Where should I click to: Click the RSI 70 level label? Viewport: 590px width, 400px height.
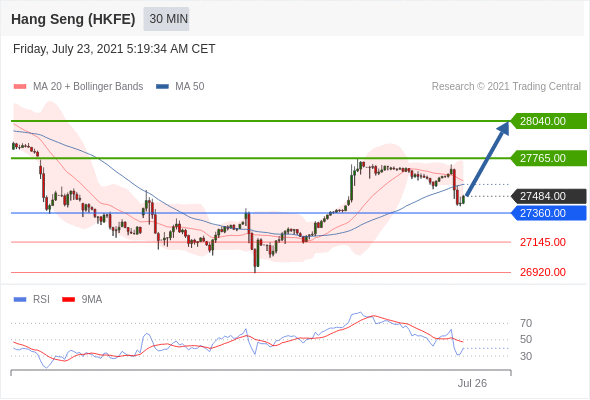click(526, 323)
